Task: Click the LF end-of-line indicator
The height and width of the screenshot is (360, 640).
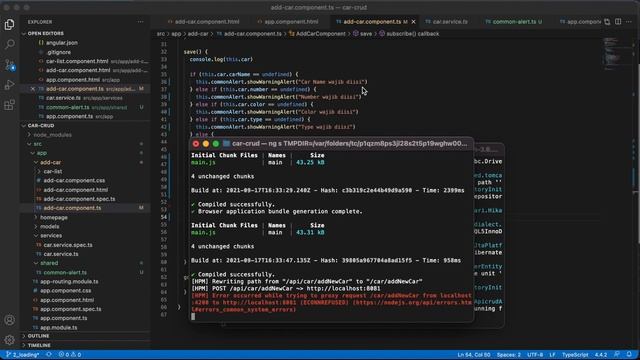Action: pos(552,355)
